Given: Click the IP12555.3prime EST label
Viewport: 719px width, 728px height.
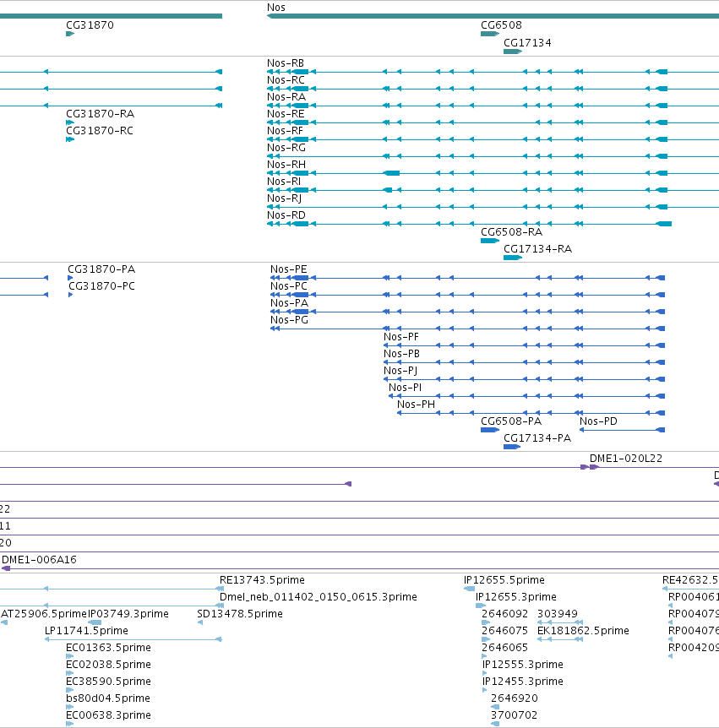Looking at the screenshot, I should (x=522, y=665).
